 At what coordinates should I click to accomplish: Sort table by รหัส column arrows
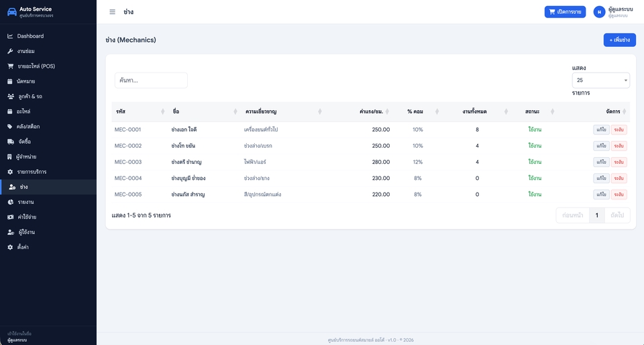[162, 111]
